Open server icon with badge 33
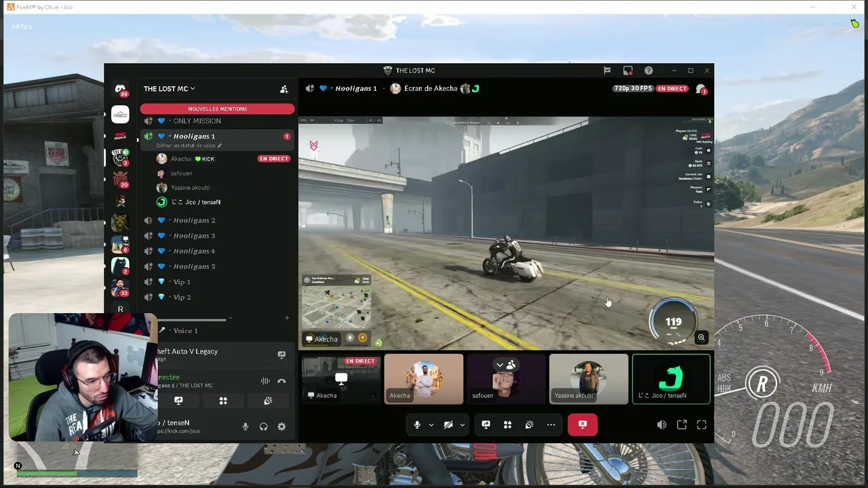Viewport: 868px width, 488px height. click(120, 288)
